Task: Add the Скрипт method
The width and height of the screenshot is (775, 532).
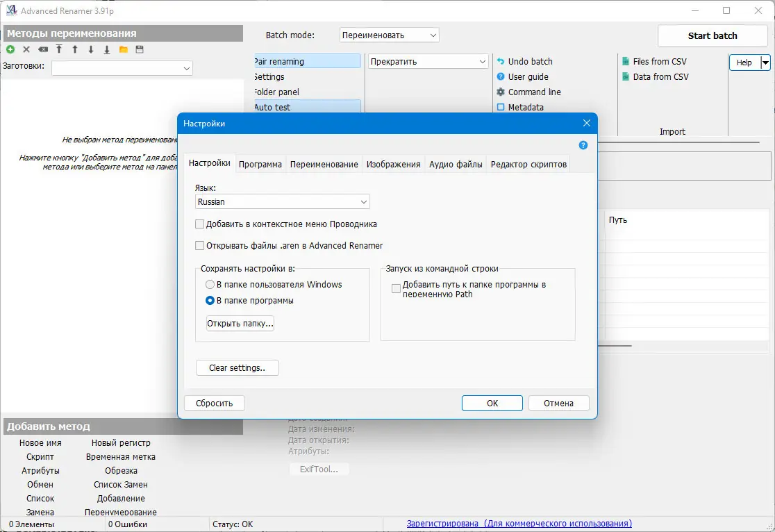Action: (40, 457)
